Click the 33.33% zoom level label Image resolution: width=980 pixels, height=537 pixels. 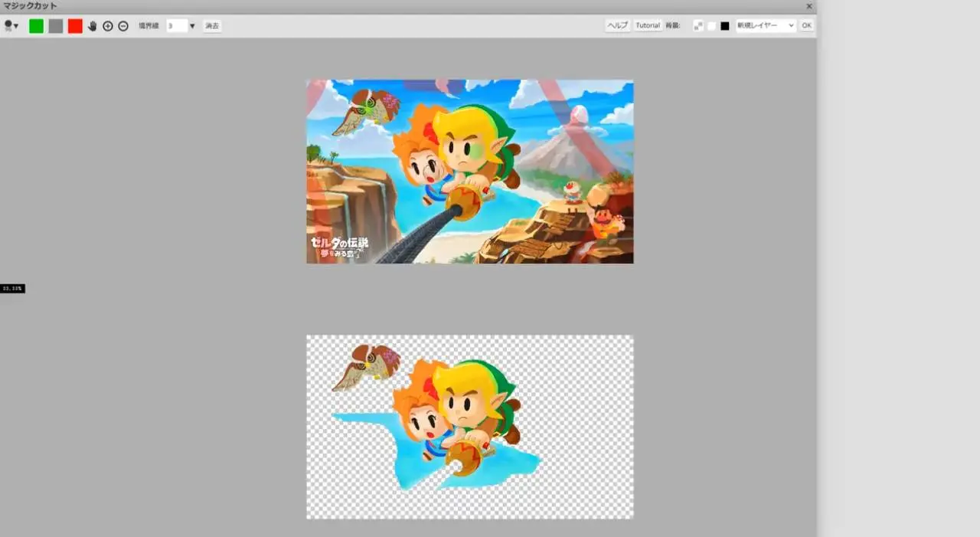coord(12,288)
